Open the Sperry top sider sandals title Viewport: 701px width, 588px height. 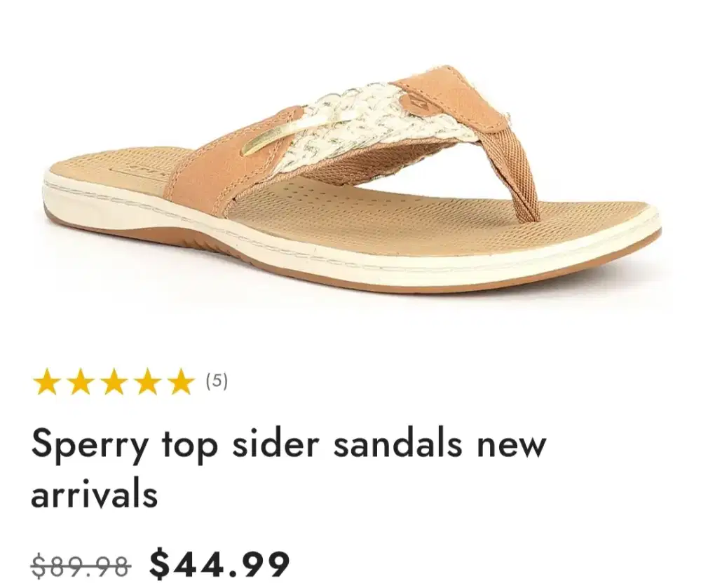click(289, 468)
